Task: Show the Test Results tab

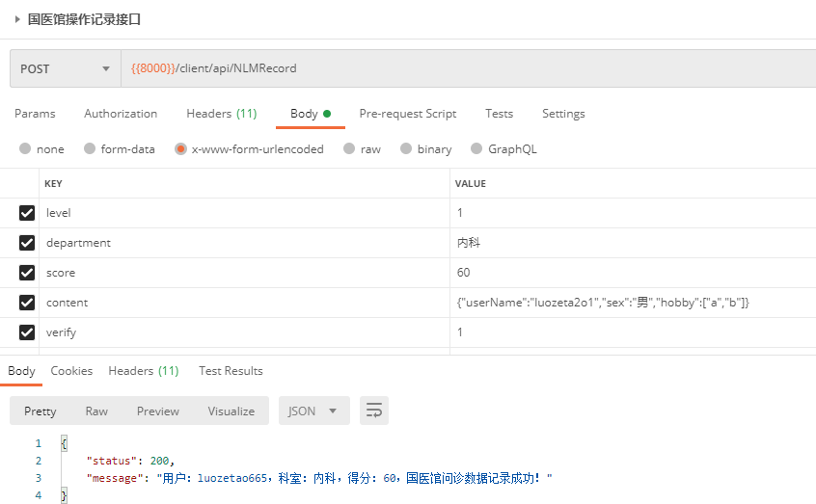Action: coord(231,371)
